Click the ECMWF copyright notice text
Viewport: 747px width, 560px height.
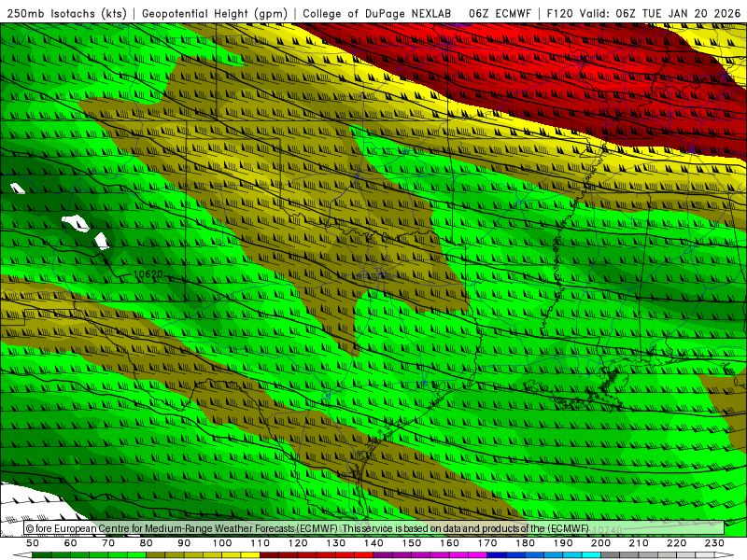pyautogui.click(x=307, y=528)
